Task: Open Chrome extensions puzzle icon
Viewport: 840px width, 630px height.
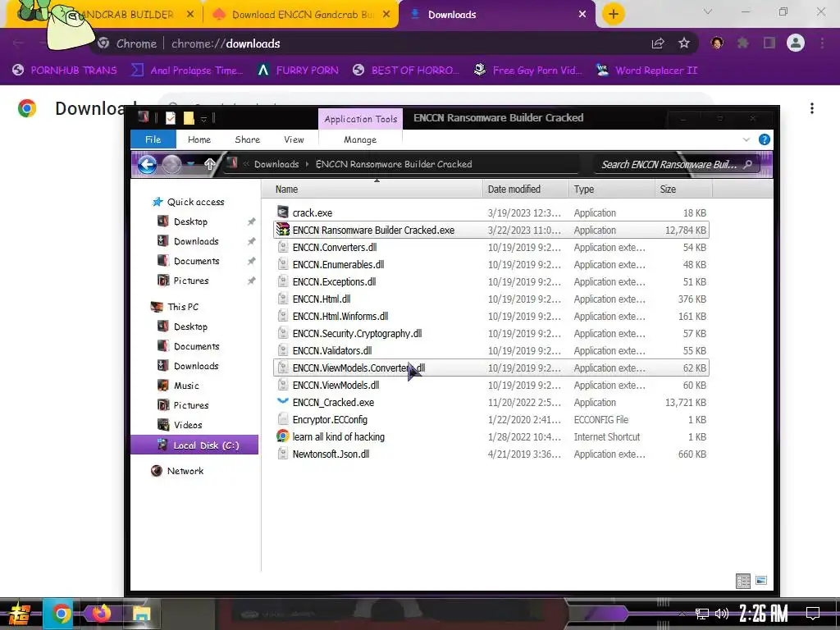Action: point(742,43)
